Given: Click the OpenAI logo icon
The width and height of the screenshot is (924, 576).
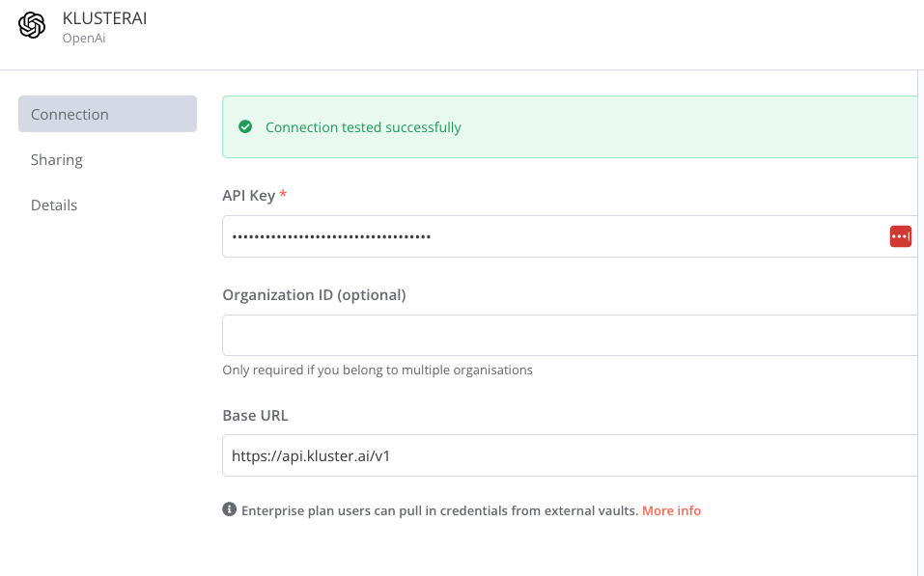Looking at the screenshot, I should 32,25.
